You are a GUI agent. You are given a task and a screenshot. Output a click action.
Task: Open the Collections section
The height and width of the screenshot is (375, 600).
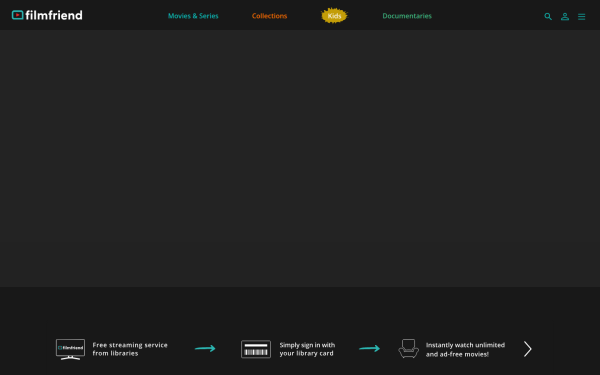pos(269,16)
